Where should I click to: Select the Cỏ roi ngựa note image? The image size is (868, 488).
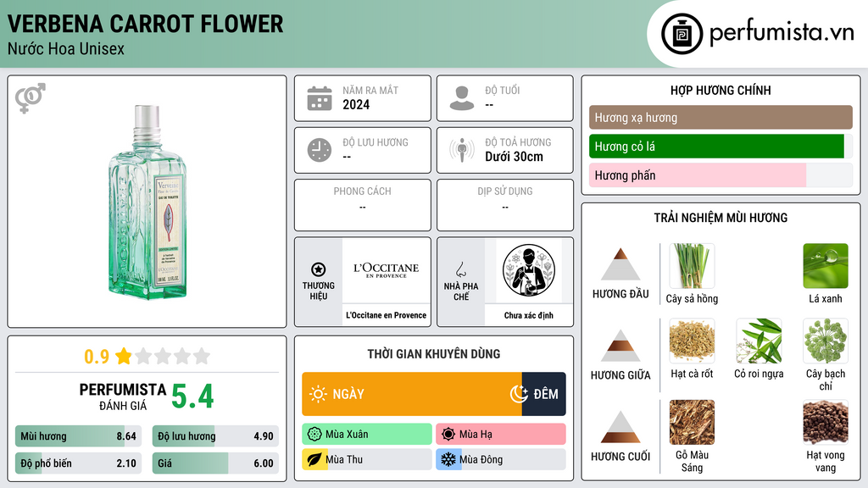coord(759,341)
